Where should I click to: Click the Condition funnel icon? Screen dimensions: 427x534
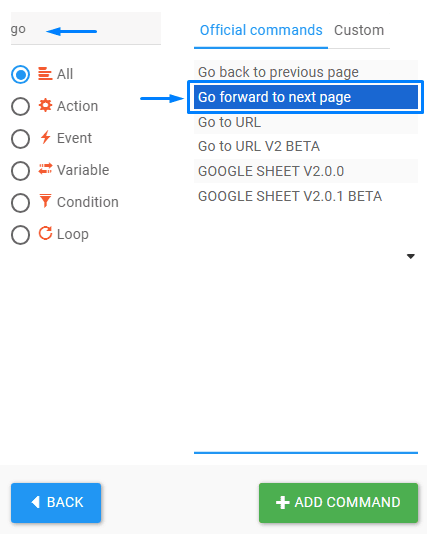tap(45, 201)
